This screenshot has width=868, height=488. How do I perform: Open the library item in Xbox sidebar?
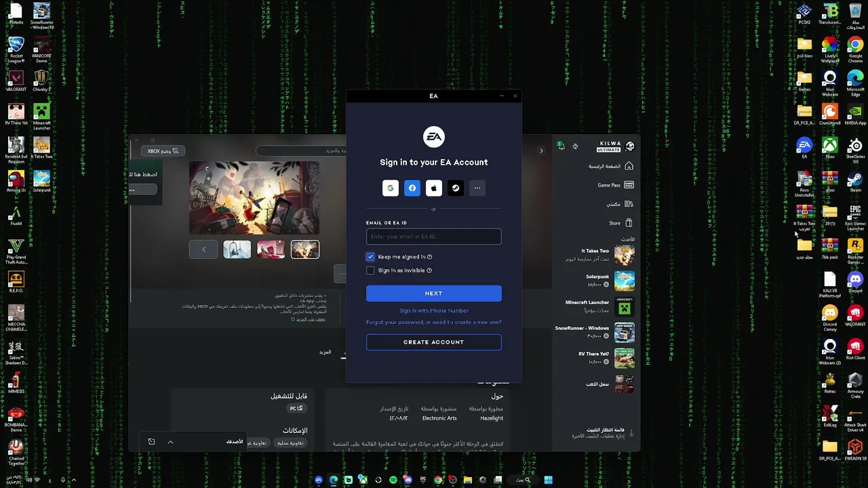point(619,204)
